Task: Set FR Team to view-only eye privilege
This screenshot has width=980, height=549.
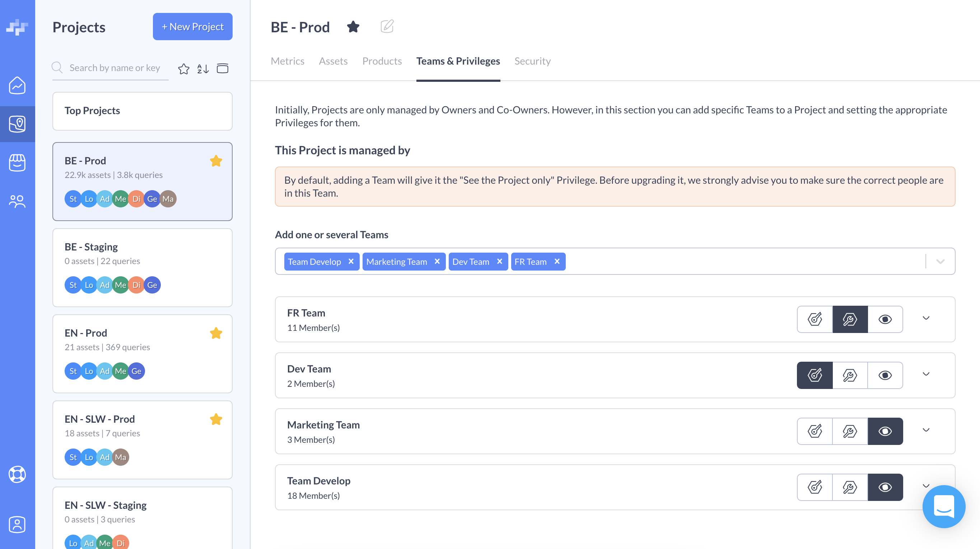Action: [x=885, y=319]
